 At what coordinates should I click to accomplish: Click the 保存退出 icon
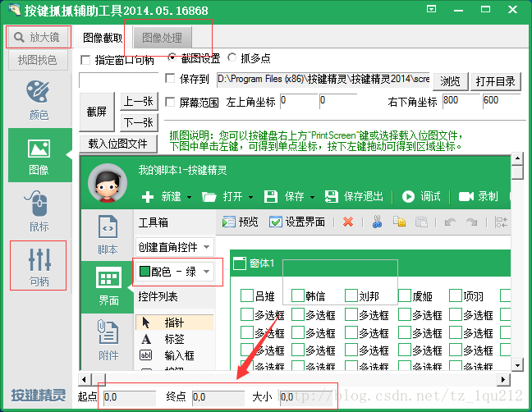point(331,196)
